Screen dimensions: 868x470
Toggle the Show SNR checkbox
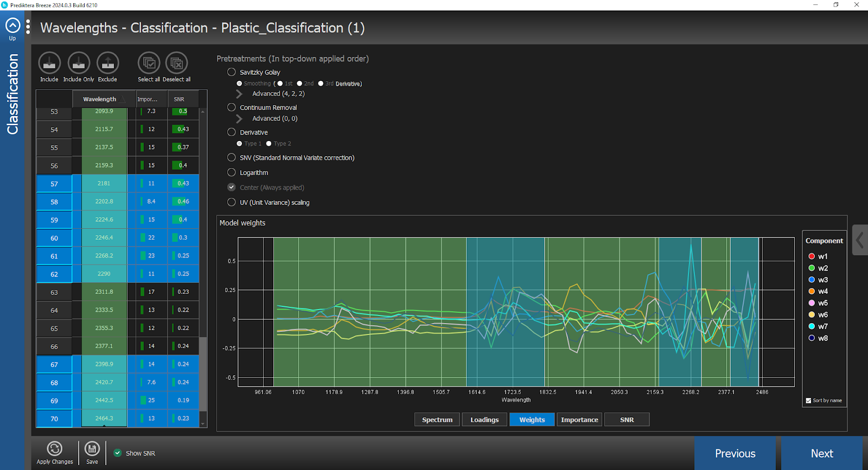(x=118, y=453)
